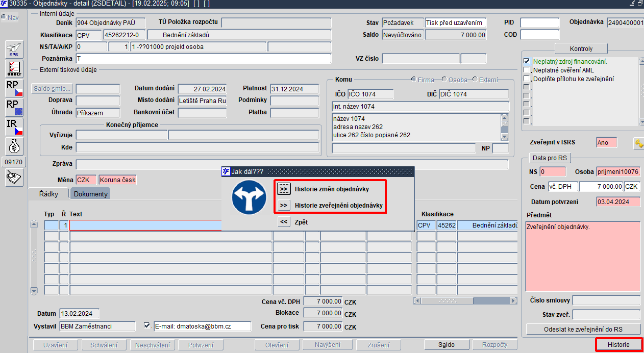Click the Úhrada Příkazem field
The height and width of the screenshot is (353, 644).
97,113
